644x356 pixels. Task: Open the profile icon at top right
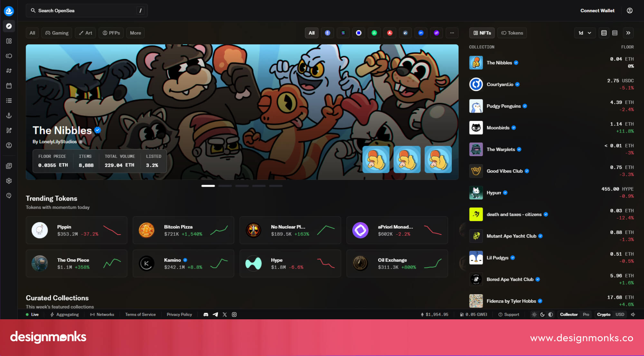(630, 11)
